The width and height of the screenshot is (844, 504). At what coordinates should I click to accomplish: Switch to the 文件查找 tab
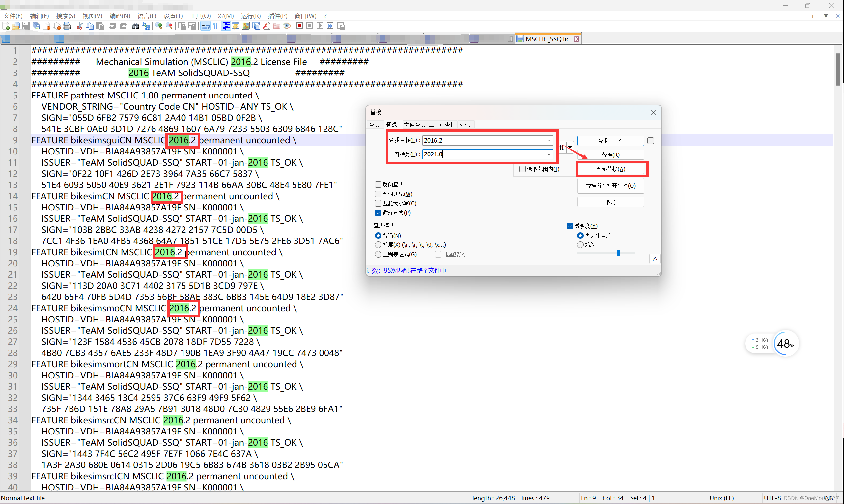[414, 125]
